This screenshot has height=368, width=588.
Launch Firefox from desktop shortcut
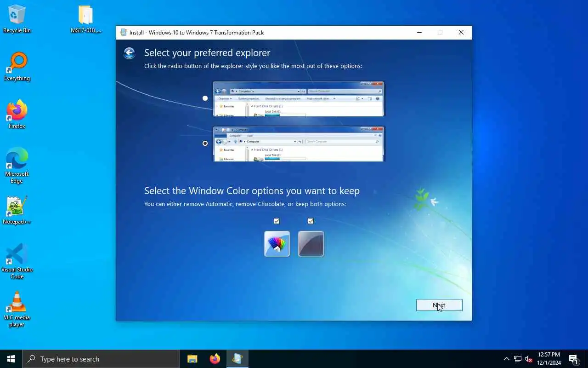(17, 115)
